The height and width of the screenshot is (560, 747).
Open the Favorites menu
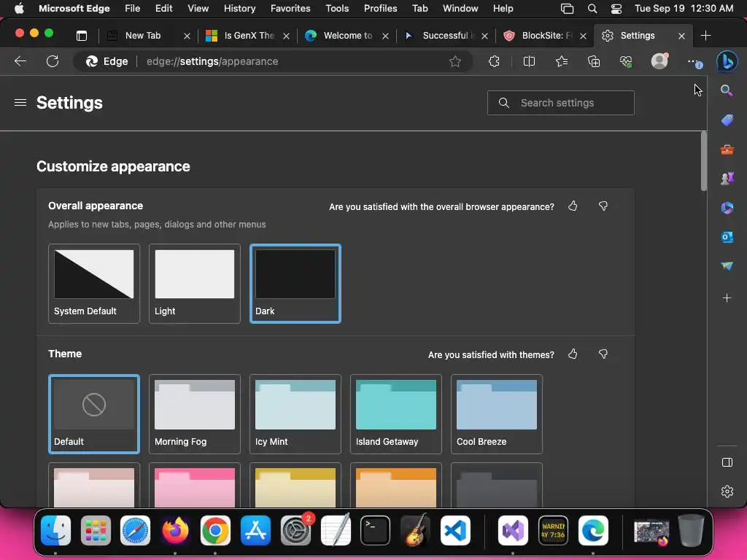[x=290, y=9]
